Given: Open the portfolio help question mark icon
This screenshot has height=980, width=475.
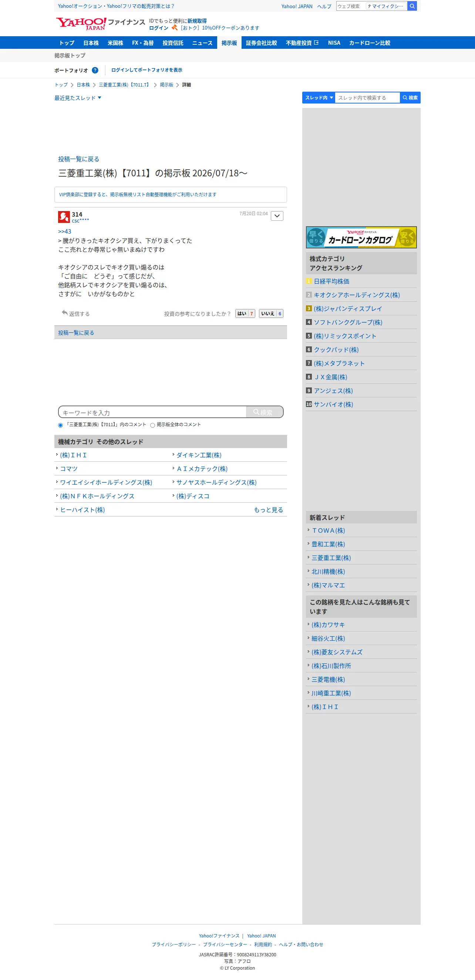Looking at the screenshot, I should 95,70.
